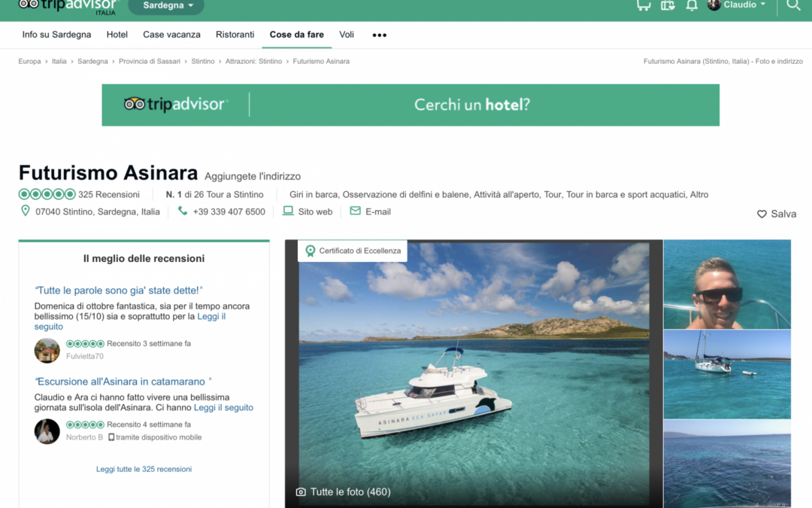Open the trips suitcase icon in header
Screen dimensions: 812x508
point(668,5)
